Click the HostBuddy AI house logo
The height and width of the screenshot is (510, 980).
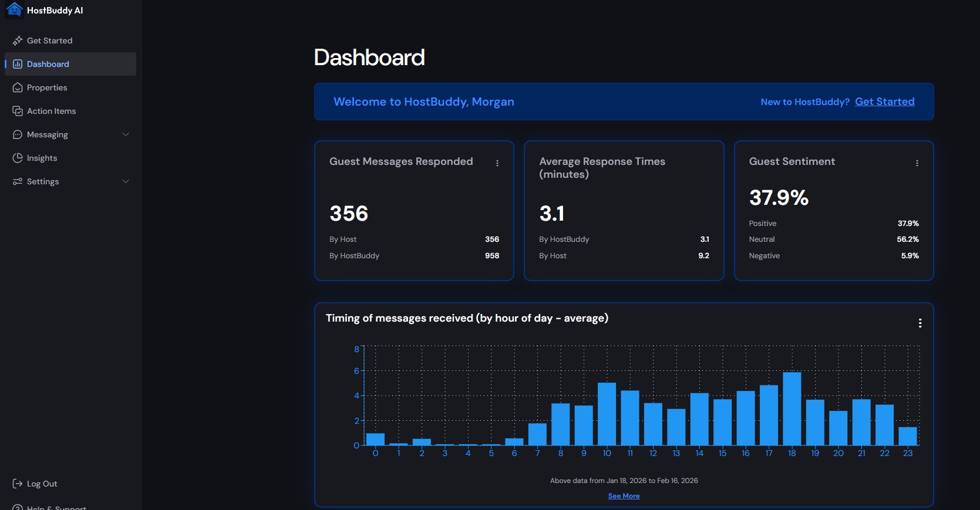[x=14, y=9]
